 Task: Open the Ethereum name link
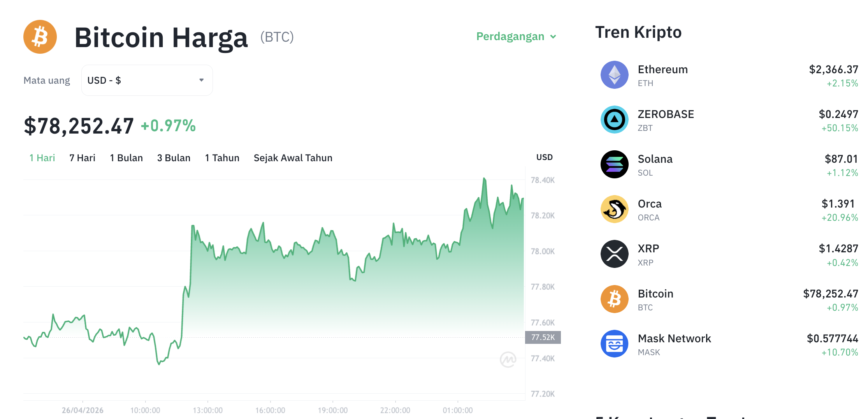pos(662,69)
